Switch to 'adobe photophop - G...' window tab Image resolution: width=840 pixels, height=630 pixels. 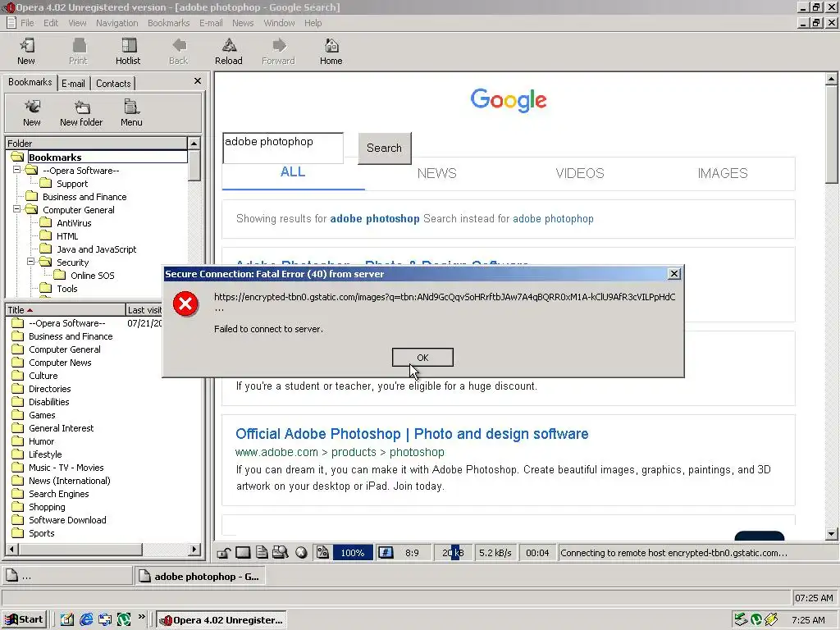pos(199,577)
